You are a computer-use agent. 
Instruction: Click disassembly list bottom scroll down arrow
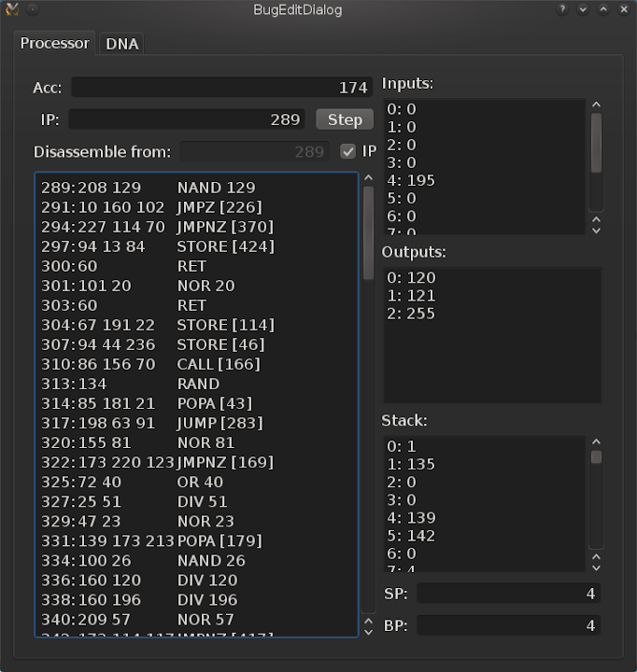pyautogui.click(x=368, y=632)
